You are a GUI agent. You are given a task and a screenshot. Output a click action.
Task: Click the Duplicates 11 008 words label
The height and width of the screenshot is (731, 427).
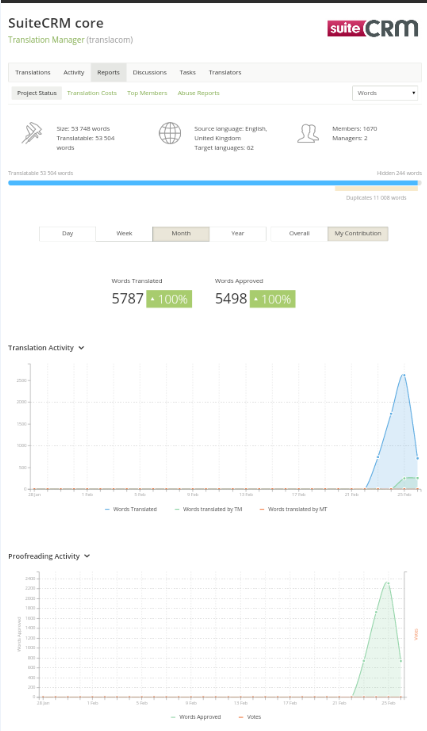(x=376, y=198)
